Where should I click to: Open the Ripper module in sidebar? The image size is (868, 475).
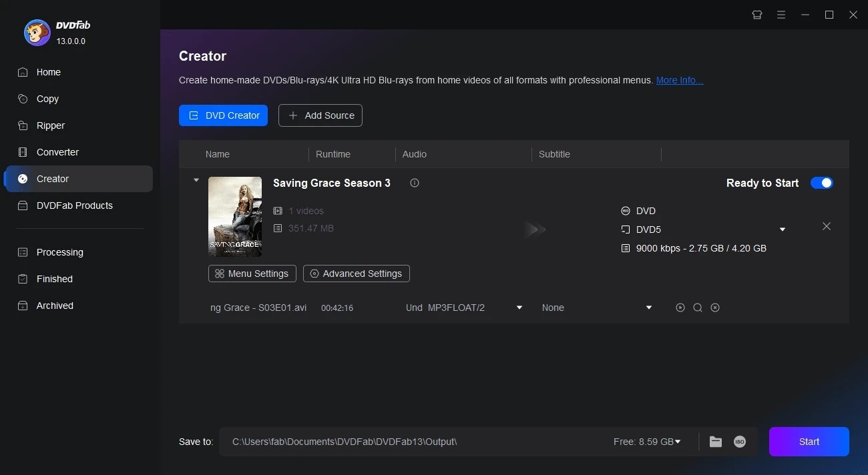[51, 125]
